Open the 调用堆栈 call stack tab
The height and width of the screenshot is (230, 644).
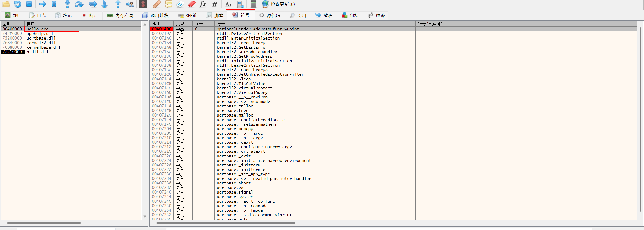click(155, 15)
